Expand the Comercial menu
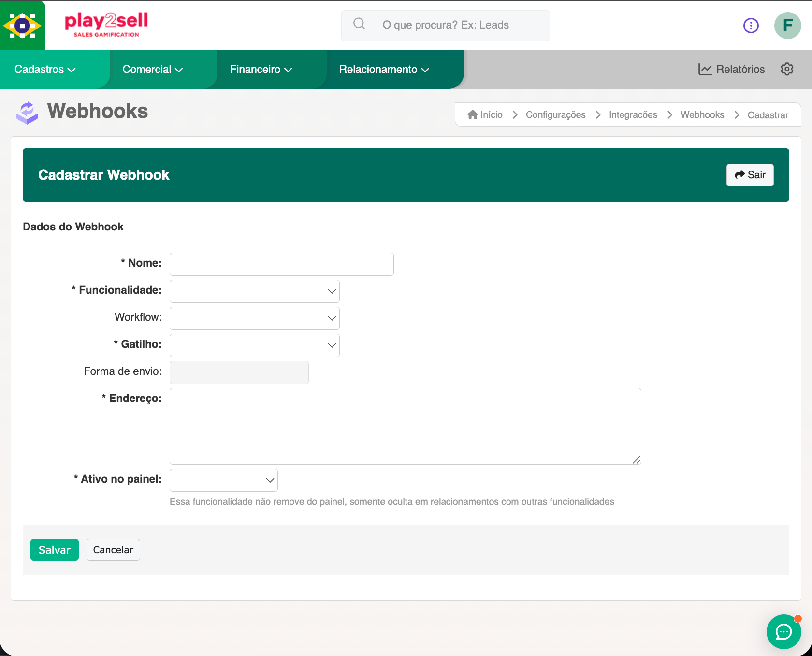812x656 pixels. pos(153,69)
